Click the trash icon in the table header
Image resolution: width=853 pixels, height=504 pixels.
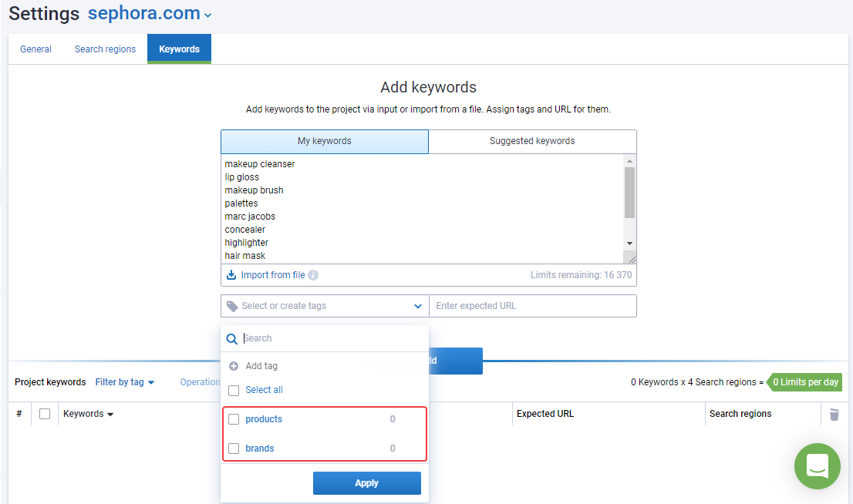pyautogui.click(x=834, y=415)
